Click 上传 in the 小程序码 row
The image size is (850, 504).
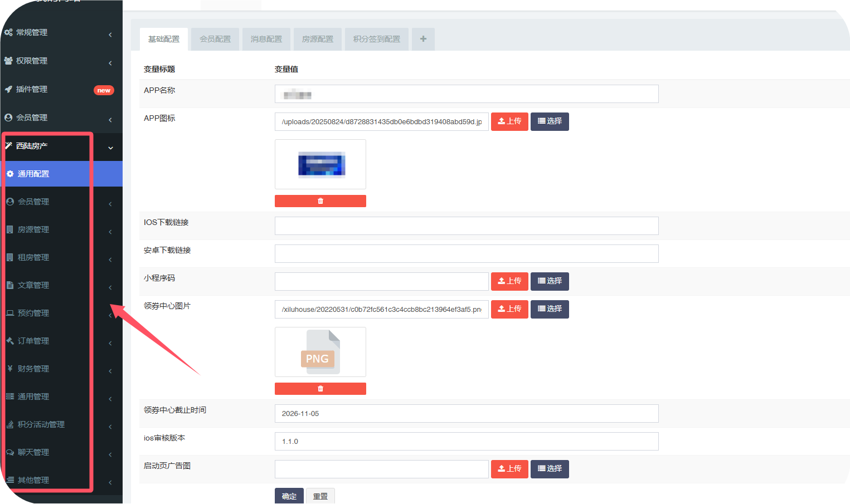[x=509, y=281]
